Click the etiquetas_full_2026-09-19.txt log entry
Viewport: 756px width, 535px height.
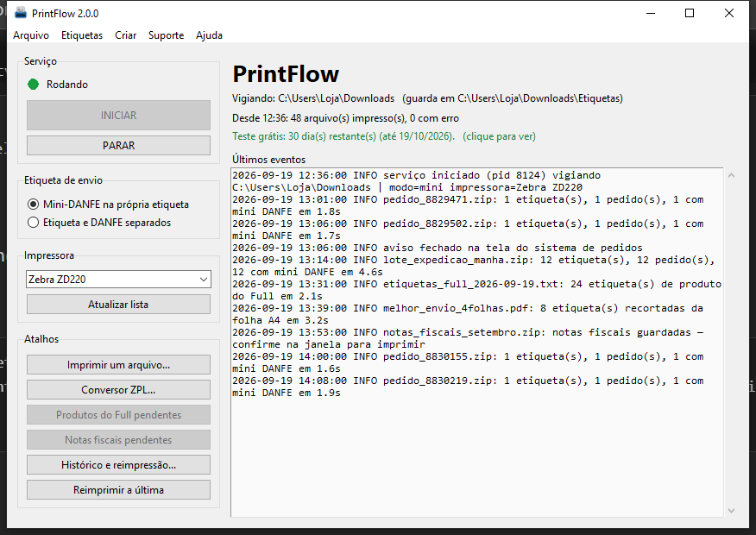pyautogui.click(x=477, y=290)
